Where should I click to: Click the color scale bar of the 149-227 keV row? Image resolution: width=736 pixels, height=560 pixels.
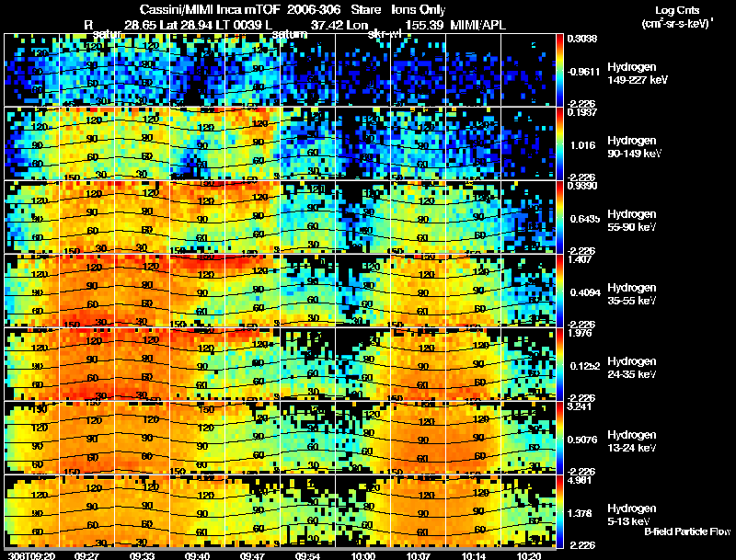pos(559,71)
